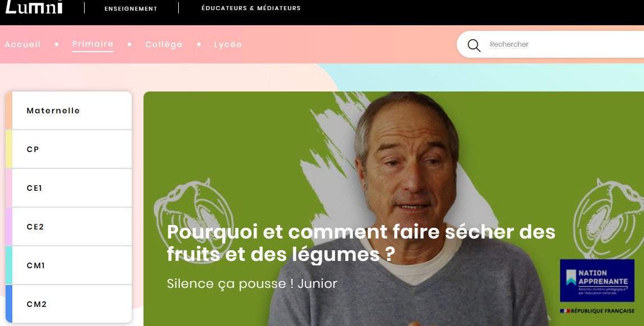
Task: Open the Lycée section
Action: 228,44
